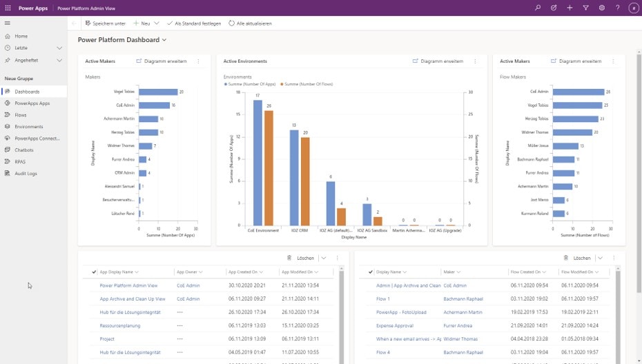Viewport: 642px width, 364px height.
Task: Click Speichern unter in the command bar
Action: 105,23
